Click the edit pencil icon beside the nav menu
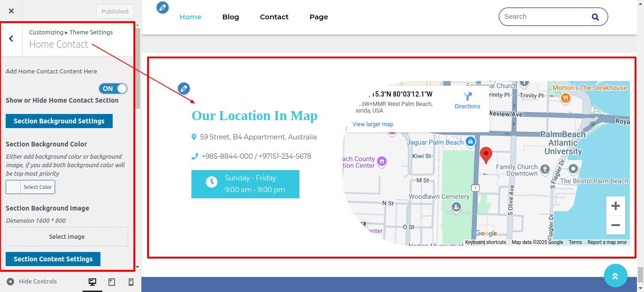Screen dimensions: 644x292 point(163,8)
